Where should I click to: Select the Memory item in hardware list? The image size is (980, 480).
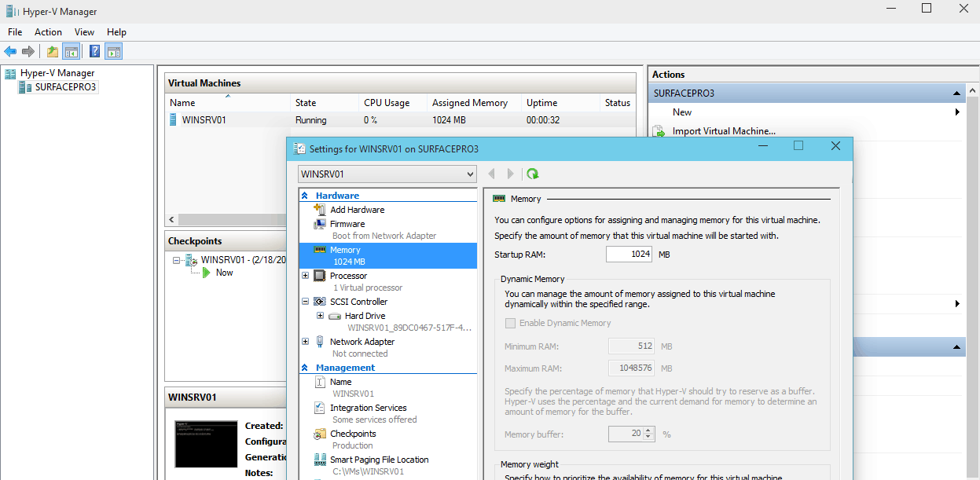tap(388, 256)
